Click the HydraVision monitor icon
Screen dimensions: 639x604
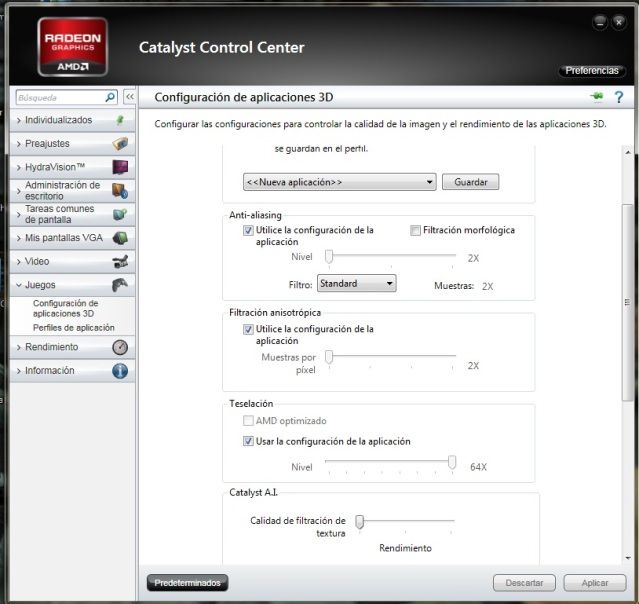click(x=120, y=167)
